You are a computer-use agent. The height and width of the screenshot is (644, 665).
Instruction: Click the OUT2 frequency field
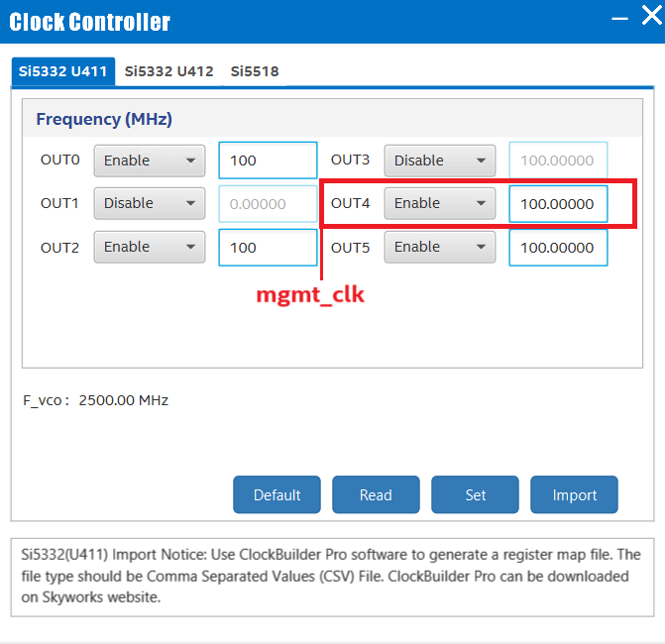(268, 248)
